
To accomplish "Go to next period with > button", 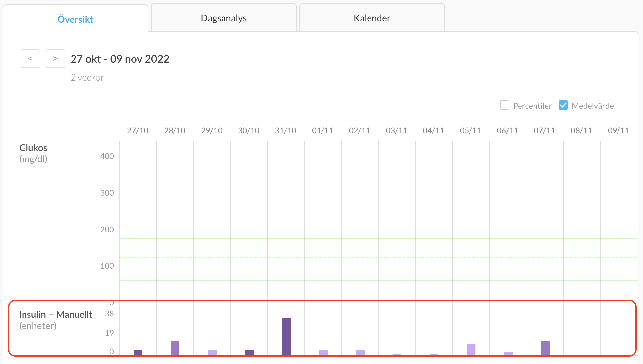I will [55, 59].
